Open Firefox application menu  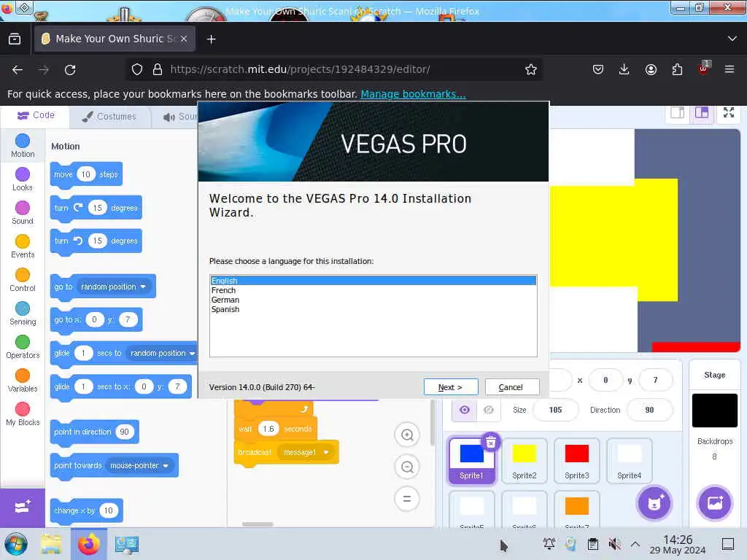pos(729,69)
